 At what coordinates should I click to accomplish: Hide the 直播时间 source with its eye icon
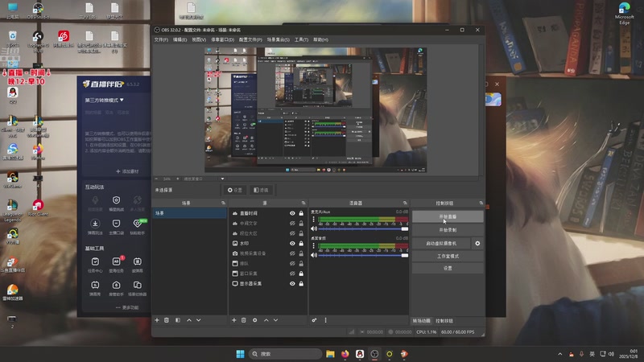click(292, 213)
